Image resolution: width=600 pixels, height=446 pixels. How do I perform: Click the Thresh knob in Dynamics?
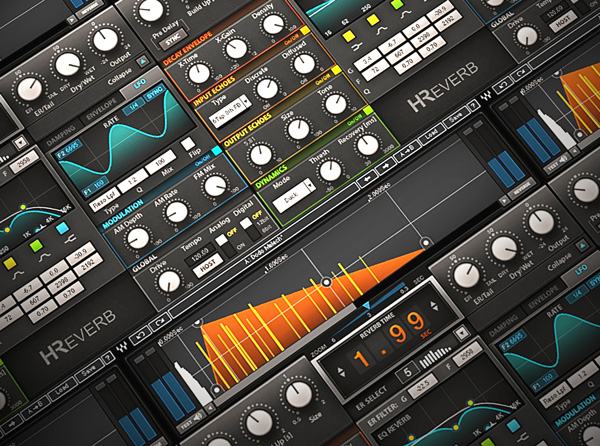point(331,170)
